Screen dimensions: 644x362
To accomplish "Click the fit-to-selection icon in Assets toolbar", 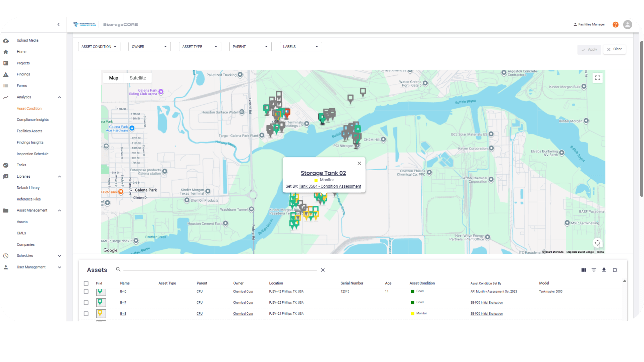I will pyautogui.click(x=615, y=270).
